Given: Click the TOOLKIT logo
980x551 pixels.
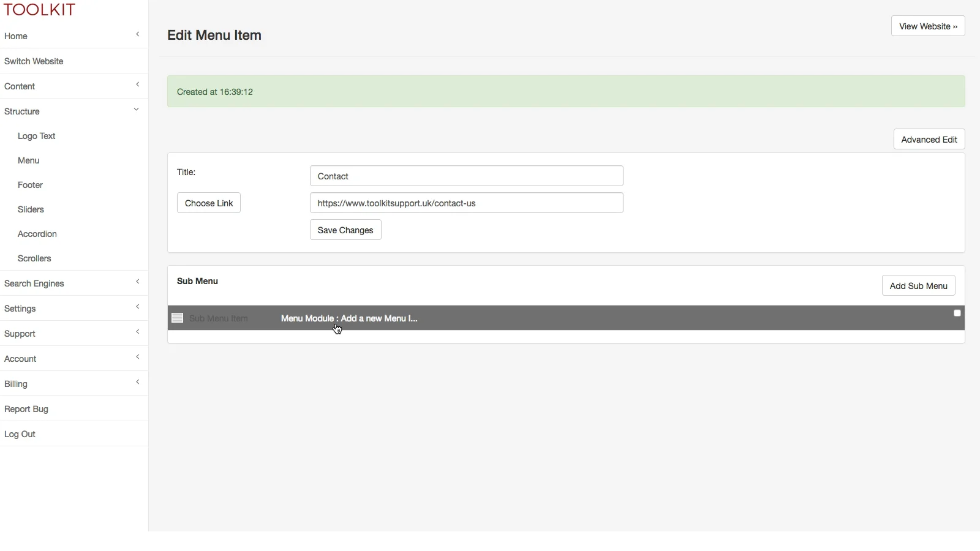Looking at the screenshot, I should click(40, 10).
